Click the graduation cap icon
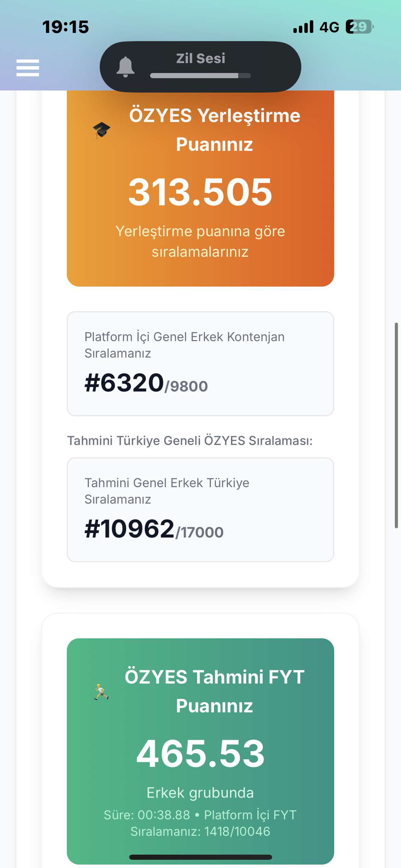This screenshot has width=401, height=868. 101,130
